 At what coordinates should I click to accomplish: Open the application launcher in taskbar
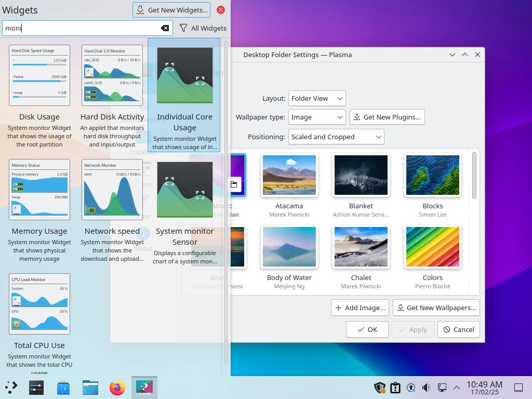point(11,387)
